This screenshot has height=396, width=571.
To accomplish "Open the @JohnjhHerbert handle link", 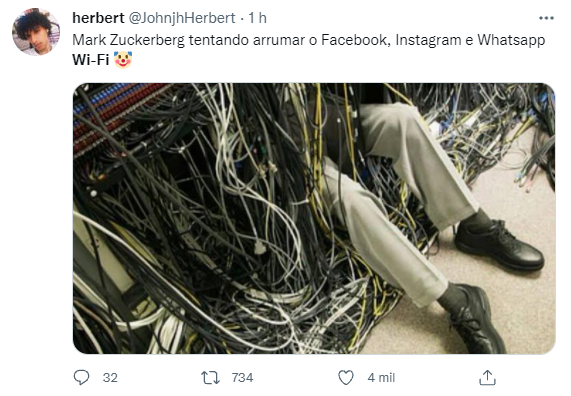I will [182, 18].
